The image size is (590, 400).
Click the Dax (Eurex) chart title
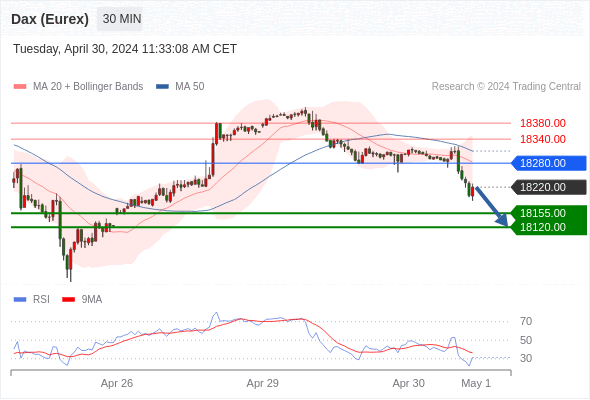click(50, 19)
